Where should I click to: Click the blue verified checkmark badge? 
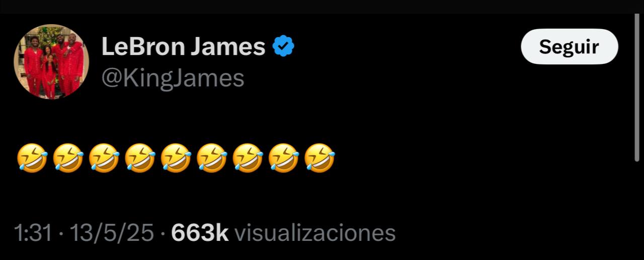[x=283, y=47]
